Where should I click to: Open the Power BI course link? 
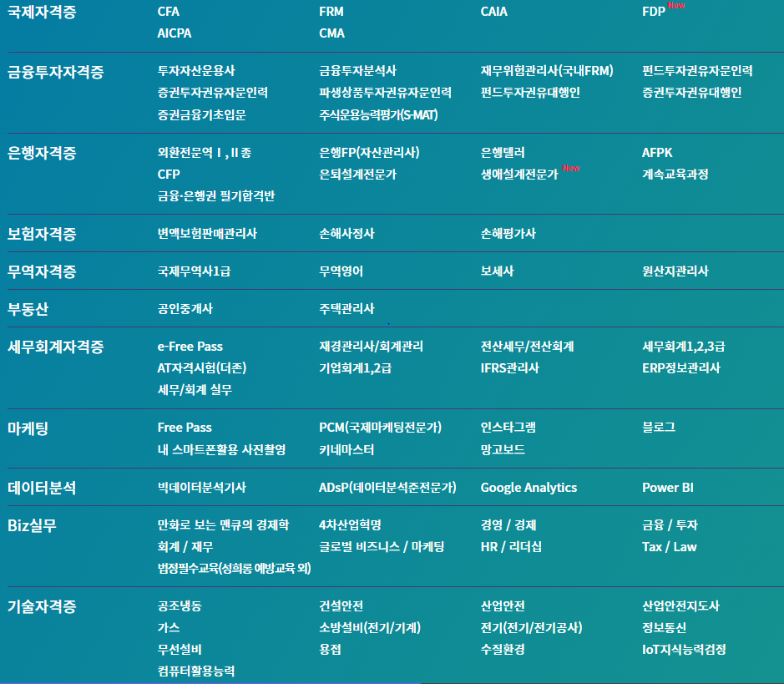667,487
